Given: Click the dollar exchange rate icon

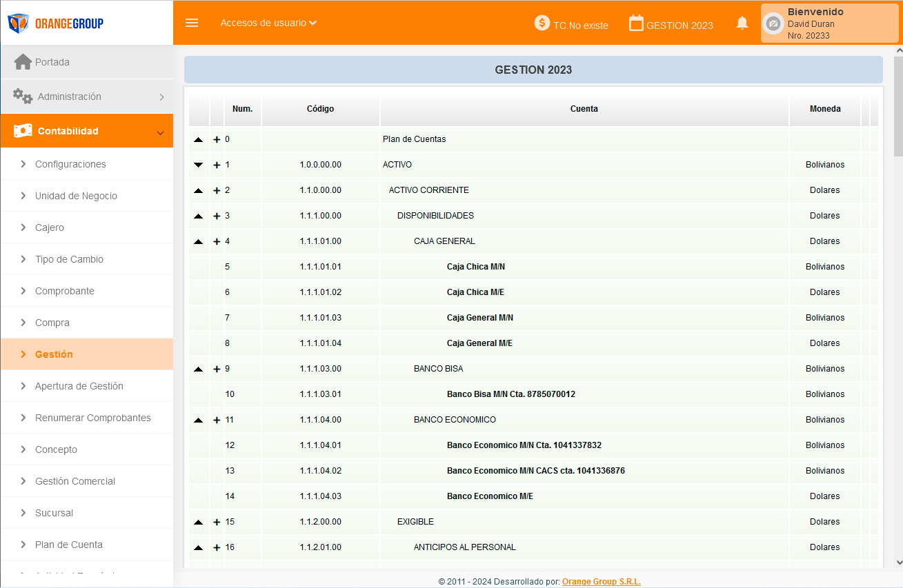Looking at the screenshot, I should click(x=542, y=23).
